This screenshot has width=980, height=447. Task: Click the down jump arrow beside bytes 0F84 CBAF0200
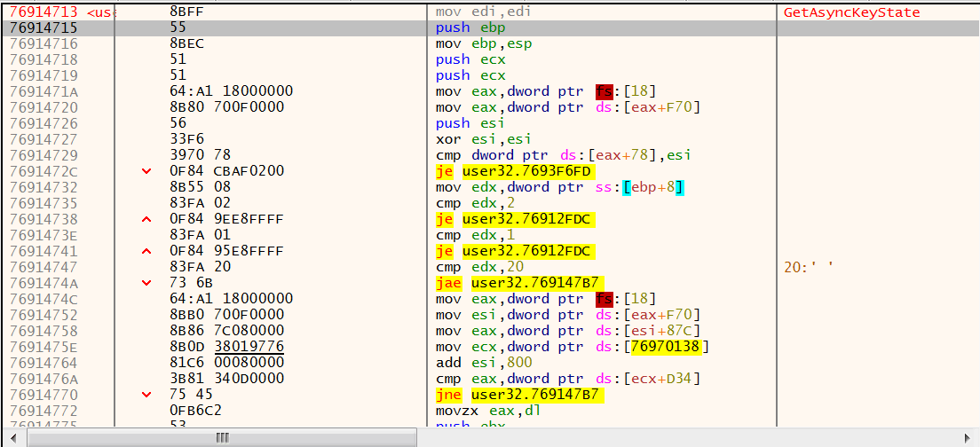[146, 171]
